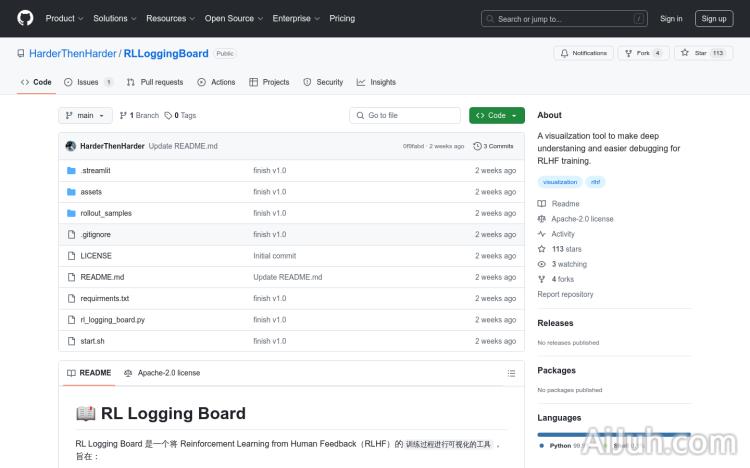View the 1 Branch link
Image resolution: width=750 pixels, height=468 pixels.
[139, 115]
